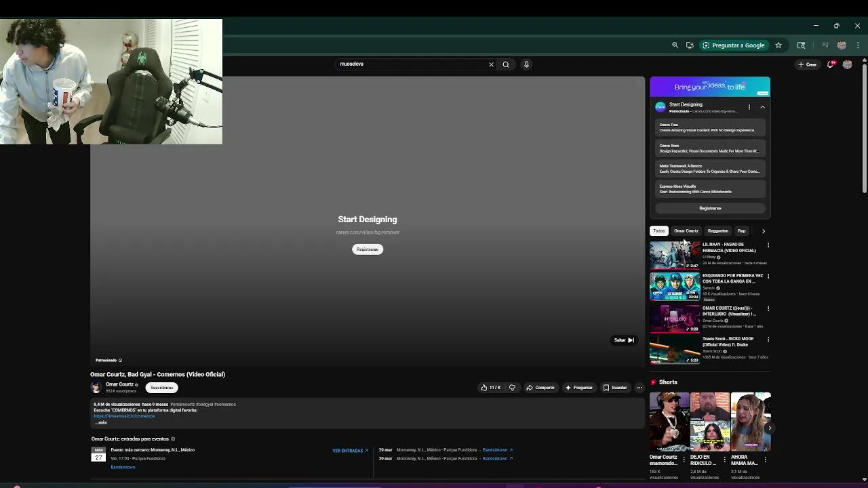Click the Patrocinado info icon on video
This screenshot has width=868, height=488.
[120, 361]
